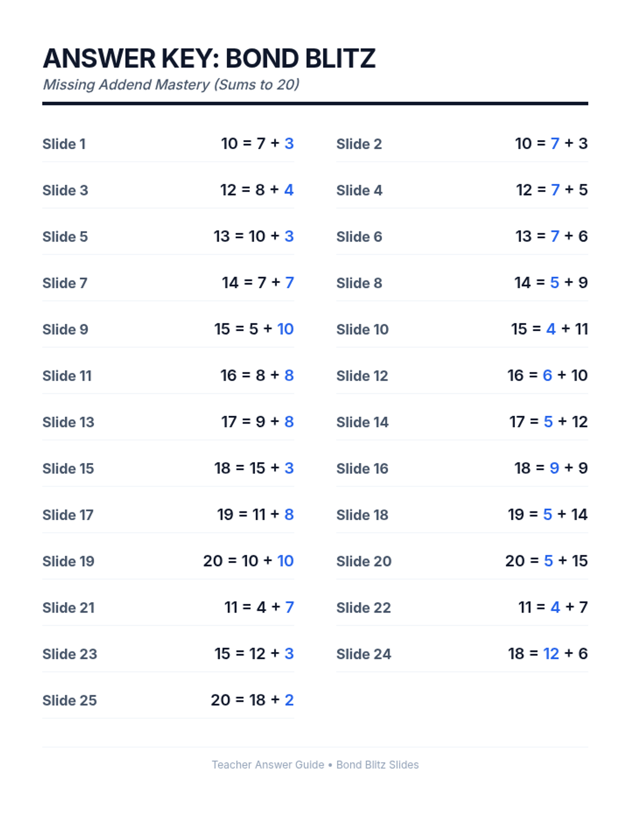Select the Slide 15 label
630x840 pixels.
[68, 469]
